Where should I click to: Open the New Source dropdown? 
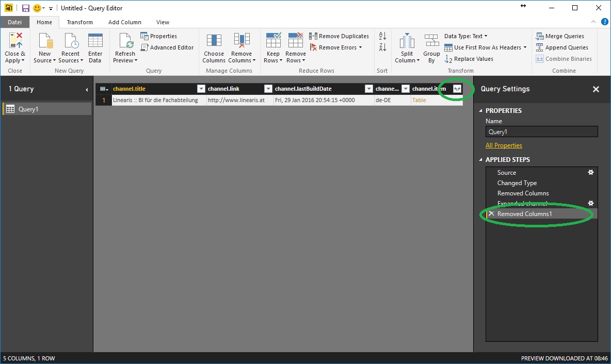[x=44, y=60]
